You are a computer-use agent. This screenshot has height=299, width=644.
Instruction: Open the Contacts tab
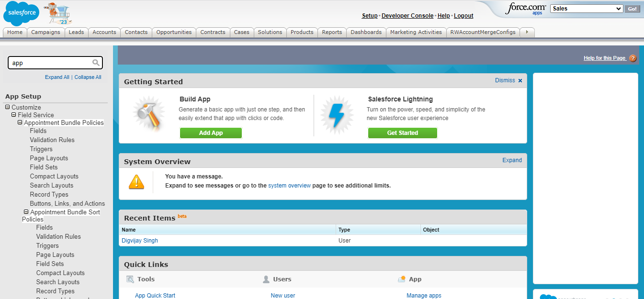(x=136, y=32)
